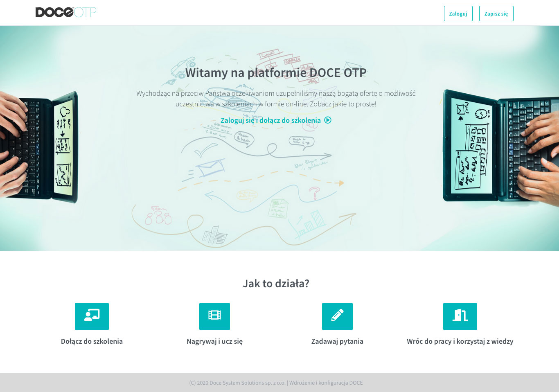559x392 pixels.
Task: Click the intro paragraph starting with 'Wychodząc na przeciw'
Action: [276, 99]
